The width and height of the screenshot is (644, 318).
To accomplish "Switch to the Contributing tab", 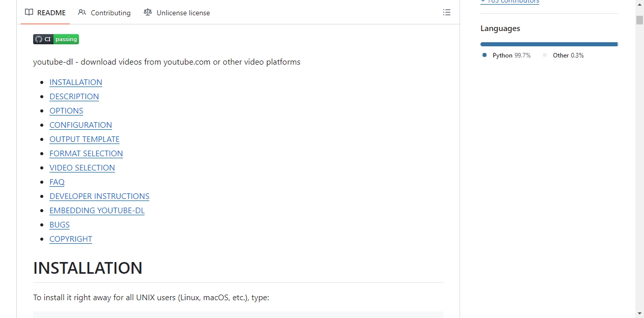I will (x=104, y=13).
